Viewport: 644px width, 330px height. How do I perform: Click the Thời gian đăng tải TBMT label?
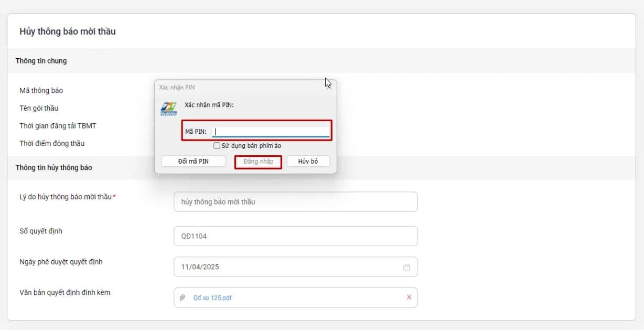[58, 126]
